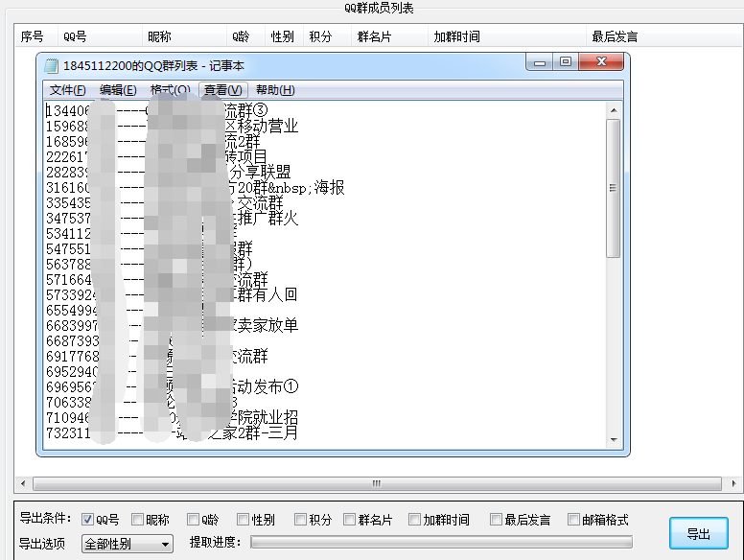
Task: Maximize the Notepad window
Action: 566,62
